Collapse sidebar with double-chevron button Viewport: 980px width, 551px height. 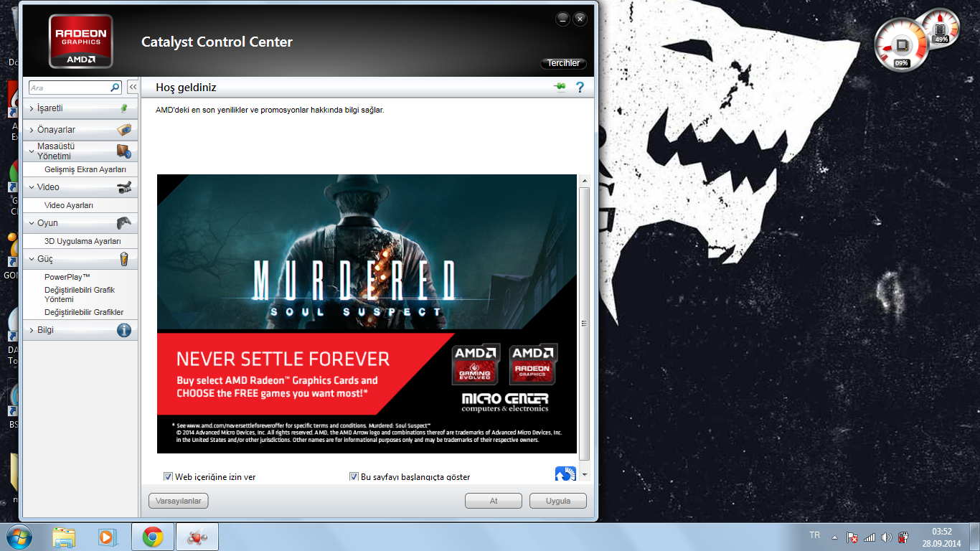(x=133, y=87)
